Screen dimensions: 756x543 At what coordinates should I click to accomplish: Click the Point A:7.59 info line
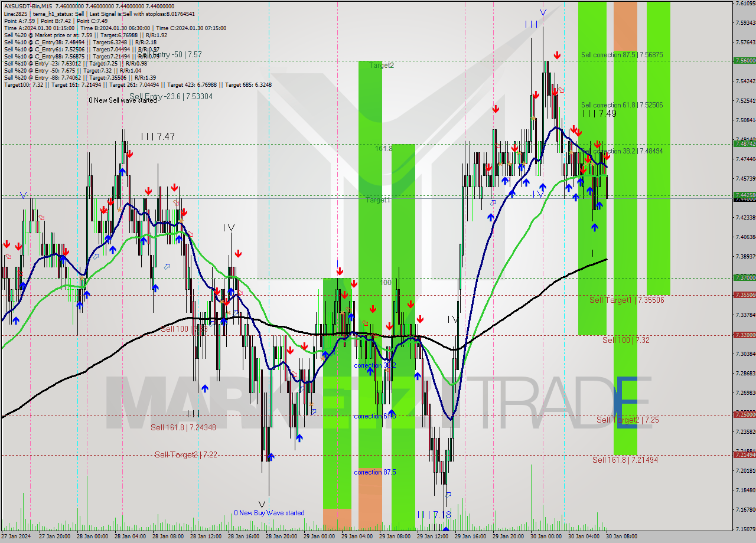coord(56,21)
